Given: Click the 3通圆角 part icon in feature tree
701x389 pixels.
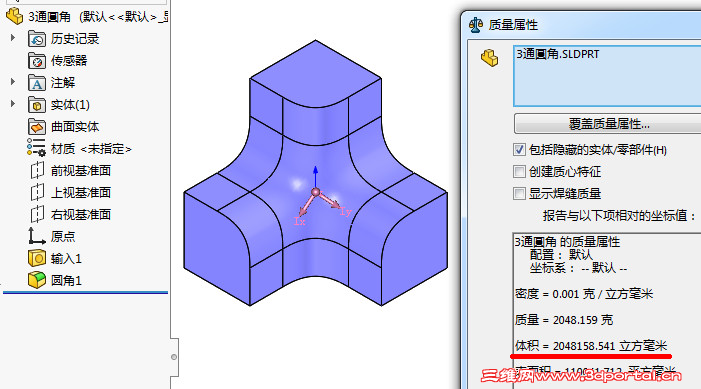Looking at the screenshot, I should [x=14, y=17].
